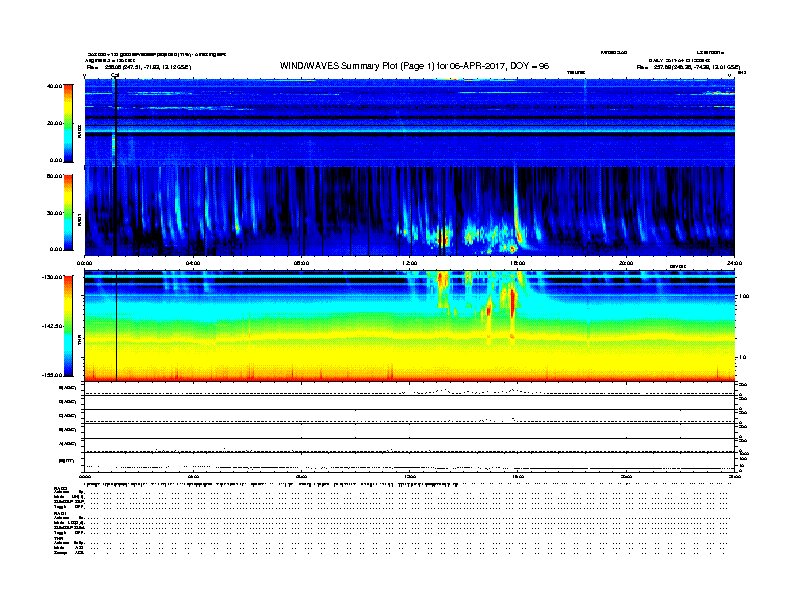
Task: Click the 04:00 tick label under bottom line plots
Action: click(193, 477)
